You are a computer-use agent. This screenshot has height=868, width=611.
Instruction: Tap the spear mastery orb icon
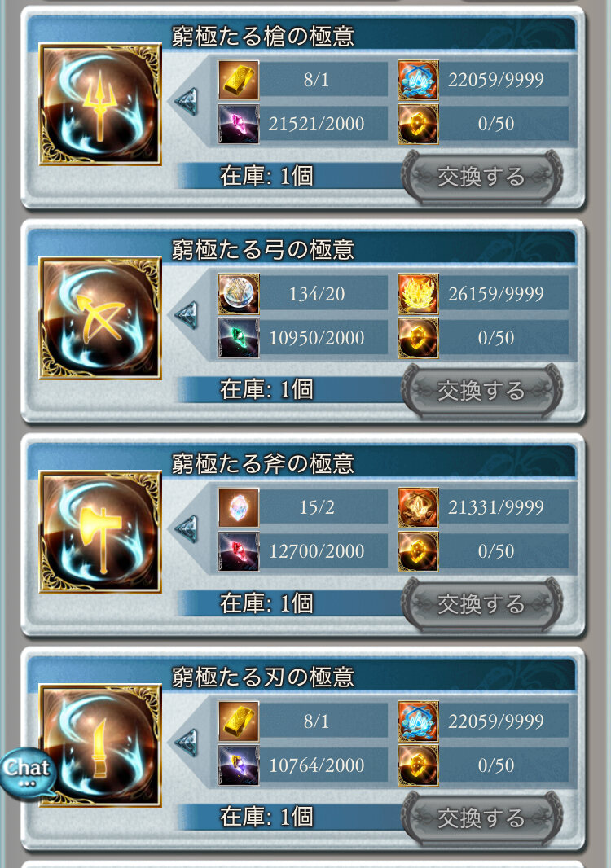coord(100,104)
